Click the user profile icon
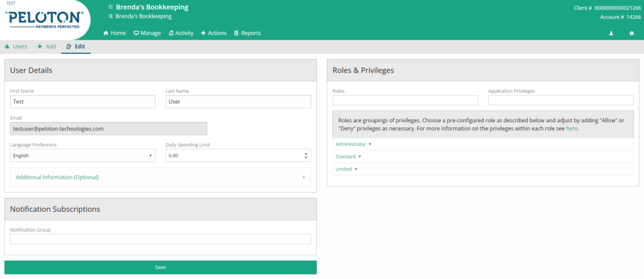644x279 pixels. pyautogui.click(x=611, y=33)
